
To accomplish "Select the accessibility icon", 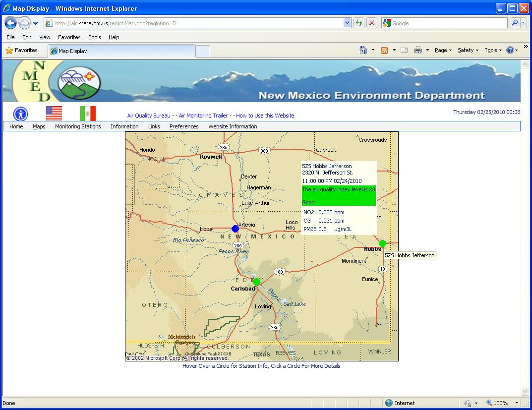I will 20,113.
